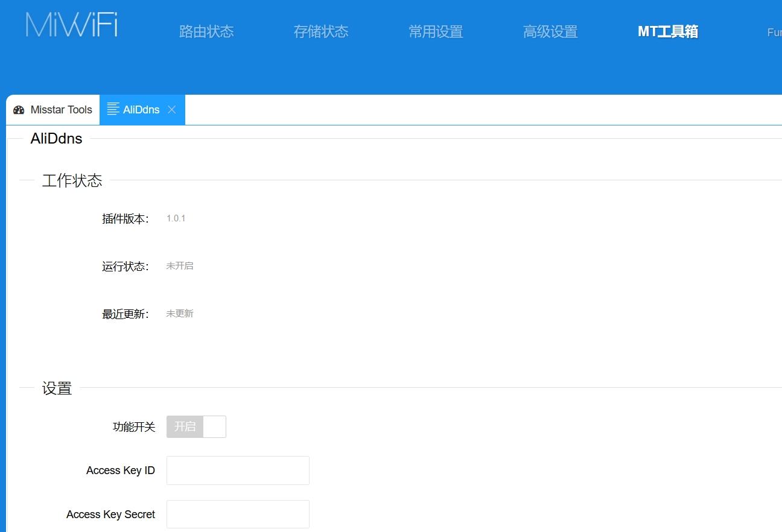Click the partially visible Fur menu item
This screenshot has height=532, width=782.
774,33
